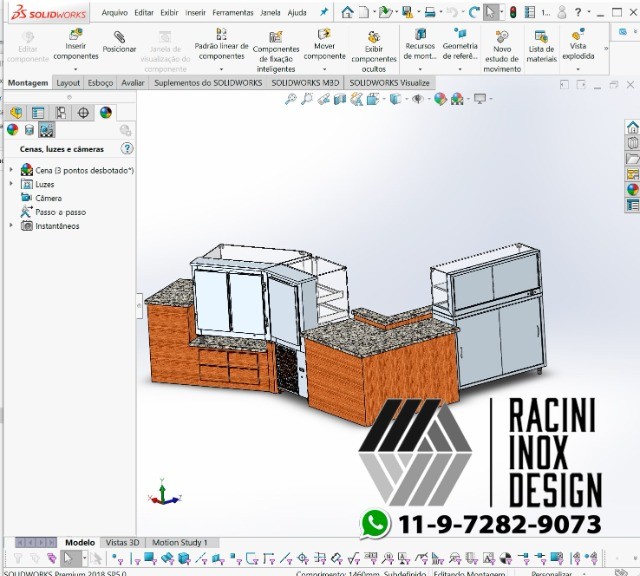
Task: Click the Hide/Show Items eye icon
Action: (417, 99)
